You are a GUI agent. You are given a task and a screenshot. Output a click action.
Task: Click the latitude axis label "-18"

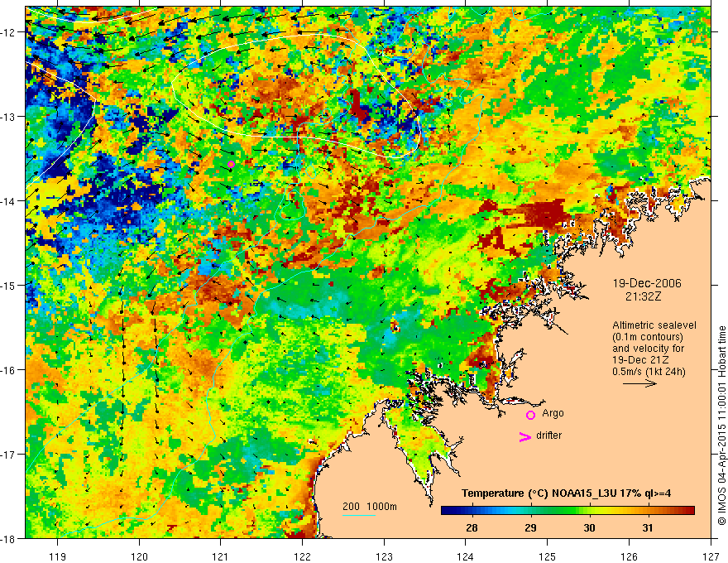(10, 538)
